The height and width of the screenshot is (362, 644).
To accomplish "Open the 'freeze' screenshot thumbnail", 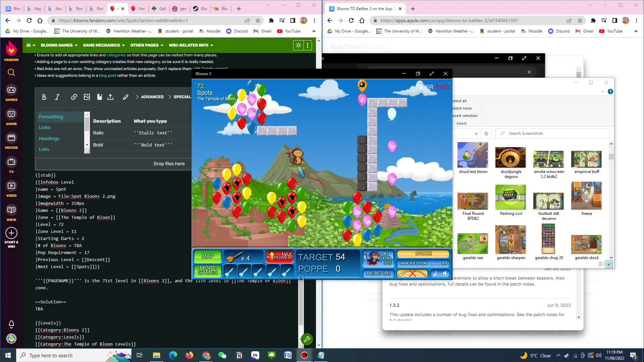I will coord(586,196).
